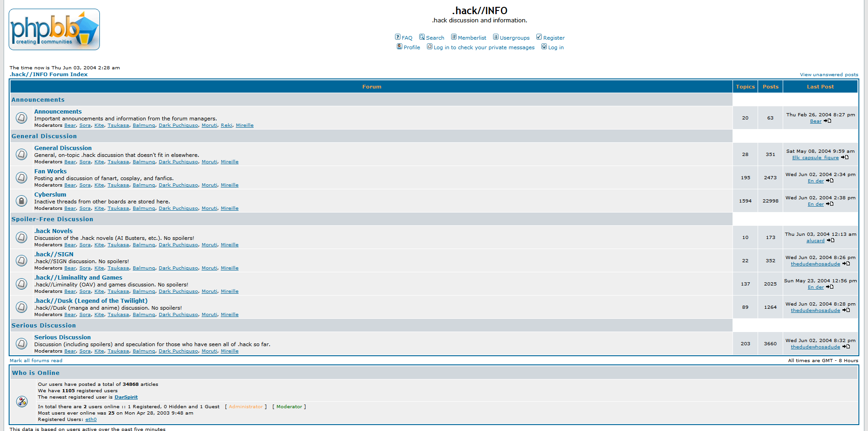Viewport: 868px width, 431px height.
Task: Click last poster alucard
Action: [x=816, y=241]
